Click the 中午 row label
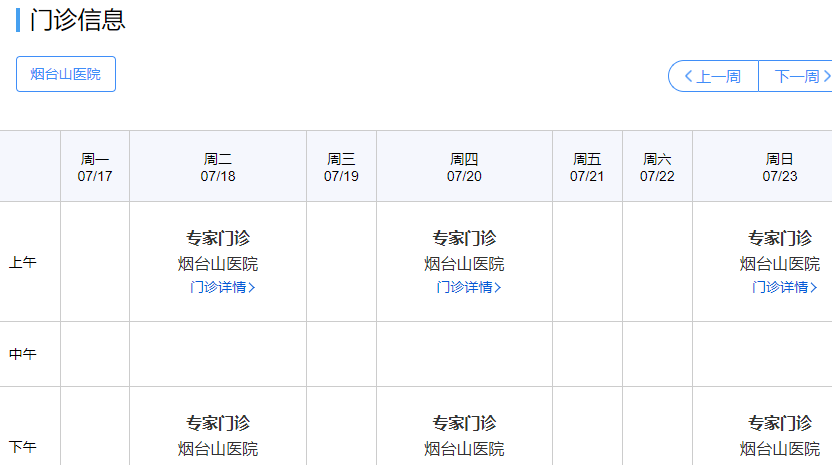 (x=23, y=354)
